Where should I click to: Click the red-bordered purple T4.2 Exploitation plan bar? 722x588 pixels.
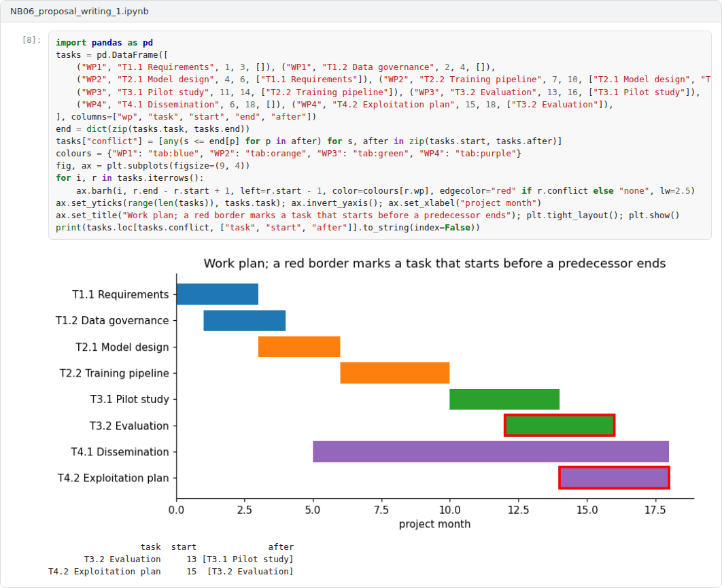pyautogui.click(x=615, y=478)
